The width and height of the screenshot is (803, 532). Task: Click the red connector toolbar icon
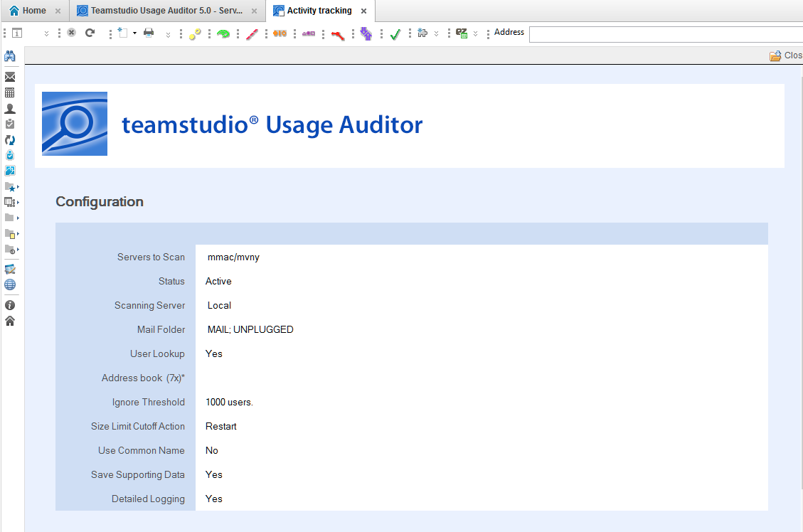[x=337, y=35]
